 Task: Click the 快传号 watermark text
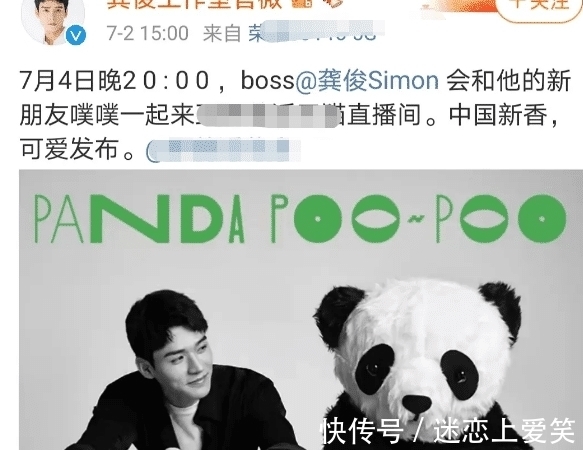click(x=362, y=431)
